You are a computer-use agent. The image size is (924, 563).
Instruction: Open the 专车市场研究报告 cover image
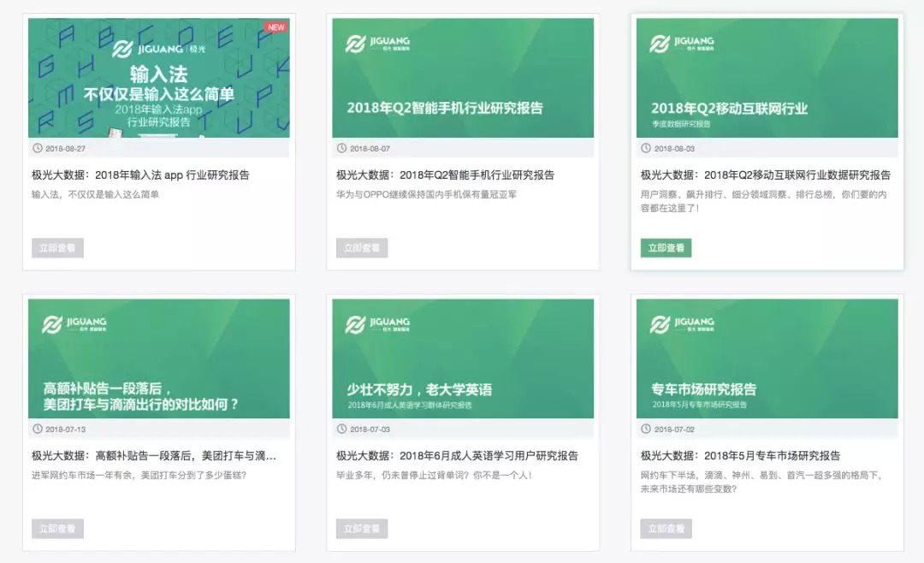(x=767, y=359)
